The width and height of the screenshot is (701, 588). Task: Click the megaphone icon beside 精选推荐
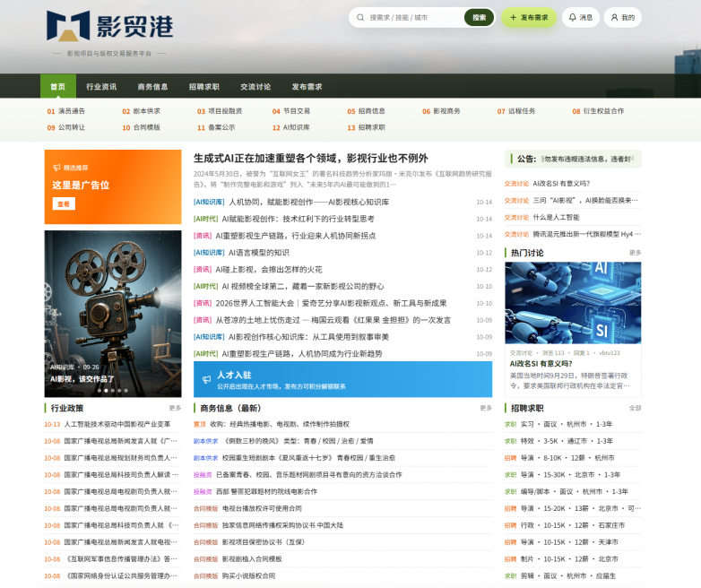[x=56, y=168]
